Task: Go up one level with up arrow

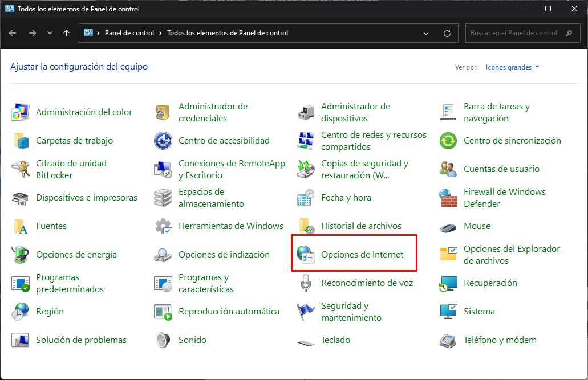Action: tap(66, 33)
